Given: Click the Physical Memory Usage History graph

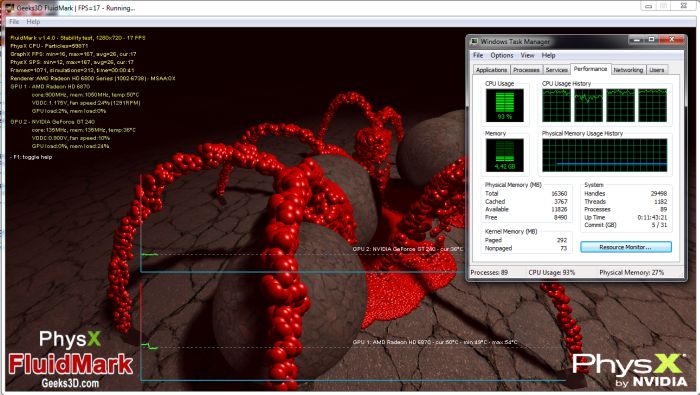Looking at the screenshot, I should [604, 155].
